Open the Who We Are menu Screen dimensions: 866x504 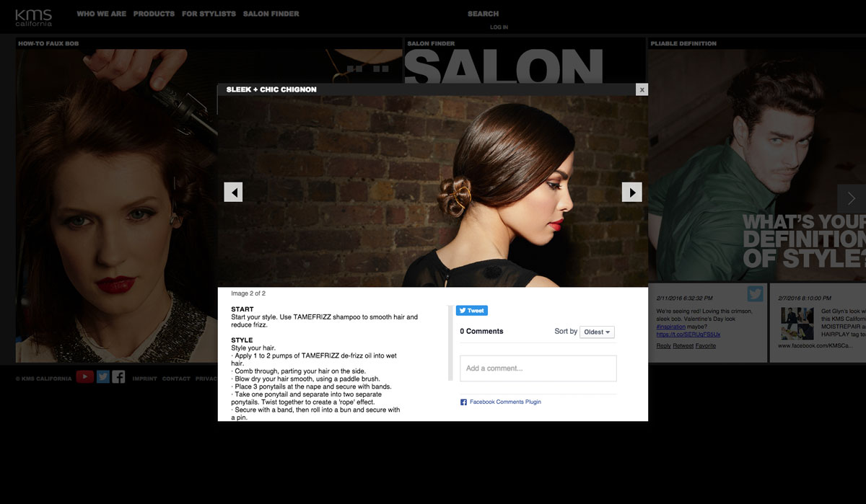pos(101,14)
